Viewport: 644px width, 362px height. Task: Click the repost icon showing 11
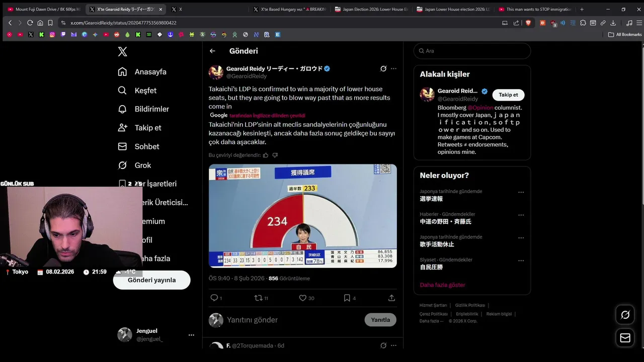click(258, 298)
